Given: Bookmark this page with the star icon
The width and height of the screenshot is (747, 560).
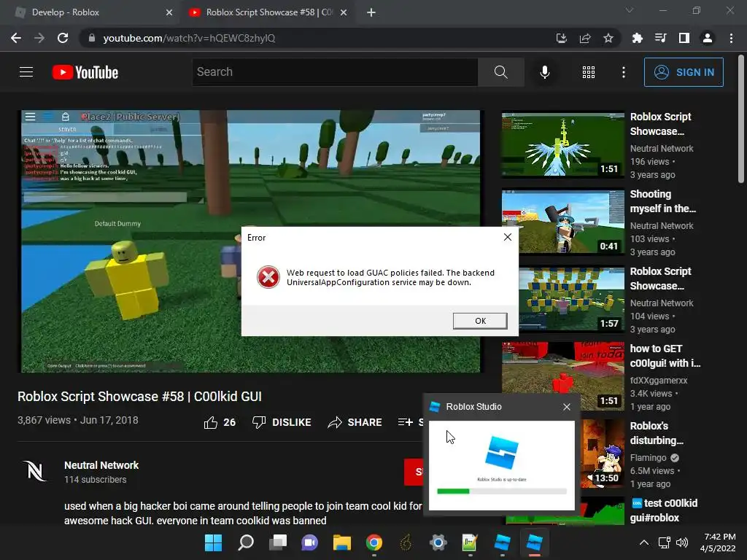Looking at the screenshot, I should 608,38.
